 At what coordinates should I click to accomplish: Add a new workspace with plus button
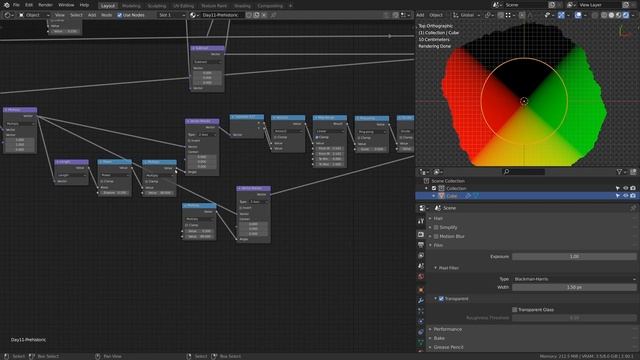coord(291,6)
